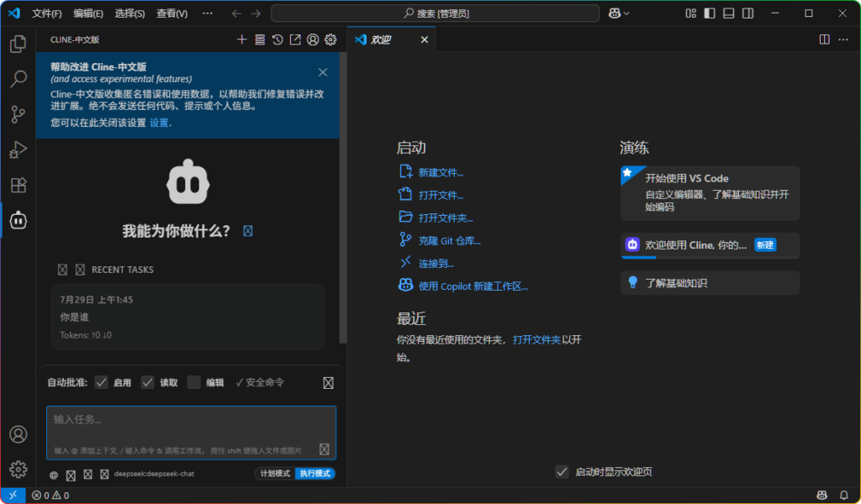
Task: Close the 欢迎 tab
Action: pos(424,39)
